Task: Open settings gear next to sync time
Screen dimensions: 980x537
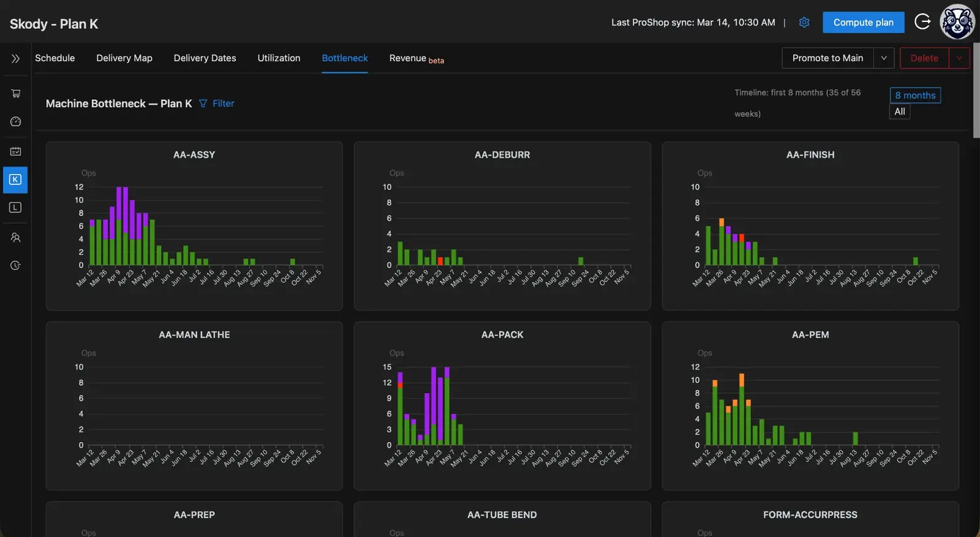Action: [x=804, y=22]
